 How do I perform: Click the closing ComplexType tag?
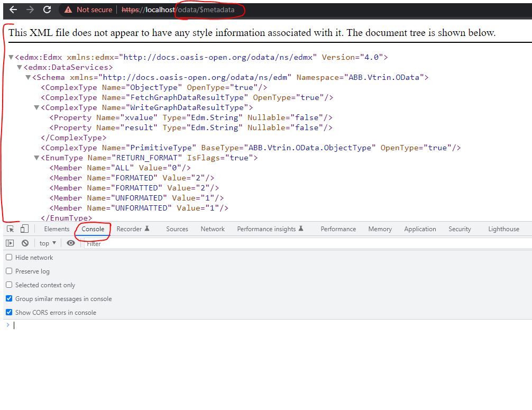coord(74,138)
